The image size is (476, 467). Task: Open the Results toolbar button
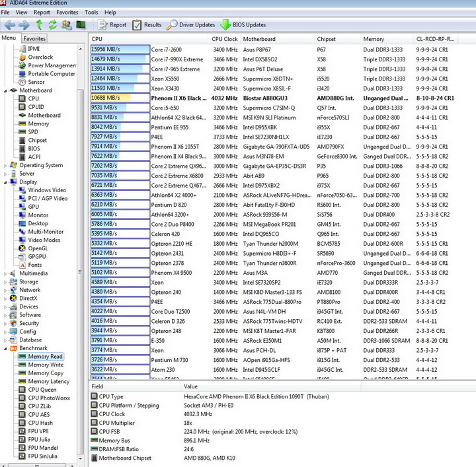click(x=147, y=25)
